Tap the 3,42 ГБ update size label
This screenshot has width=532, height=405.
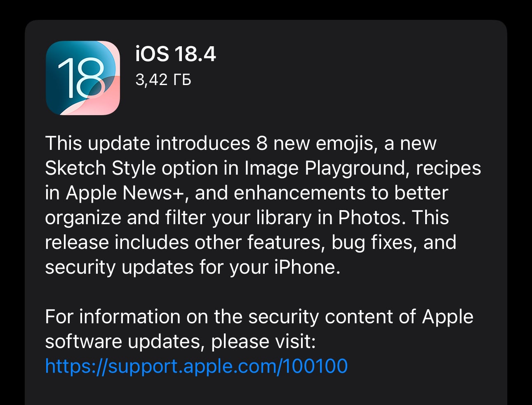tap(163, 80)
